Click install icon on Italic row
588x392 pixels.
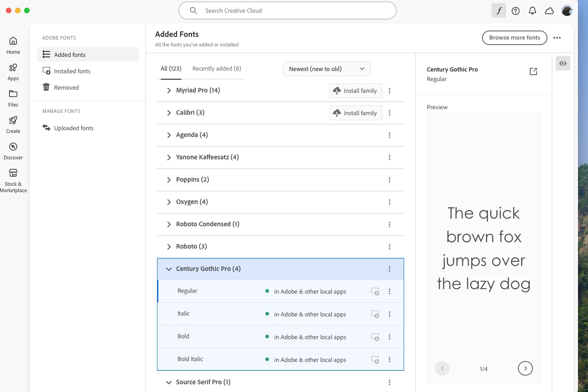point(375,314)
